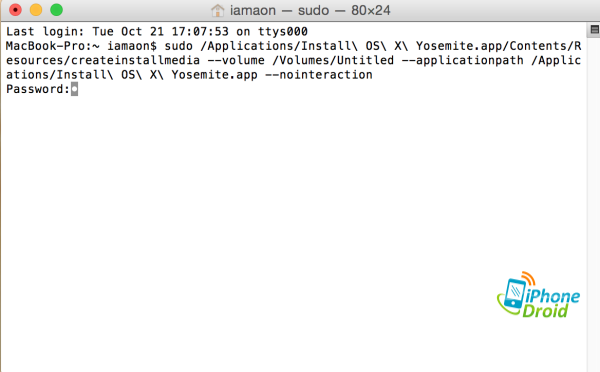The height and width of the screenshot is (372, 600).
Task: Click the 'Last login' line text
Action: pos(157,31)
